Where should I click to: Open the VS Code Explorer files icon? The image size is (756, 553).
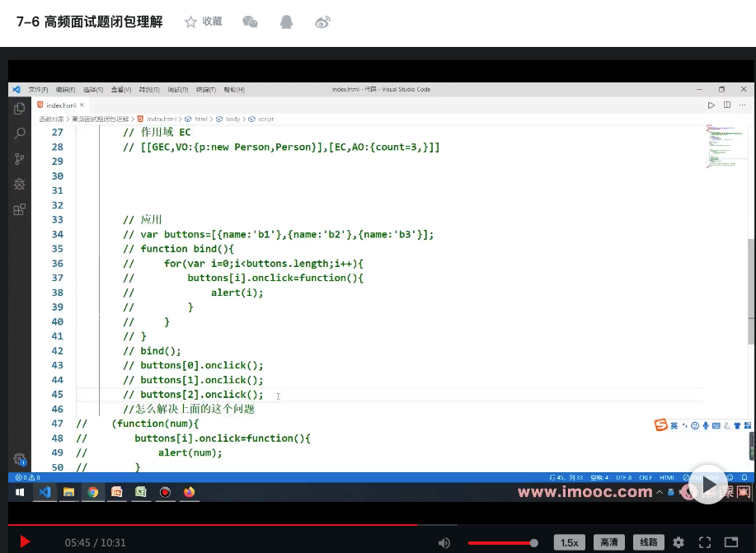click(19, 109)
